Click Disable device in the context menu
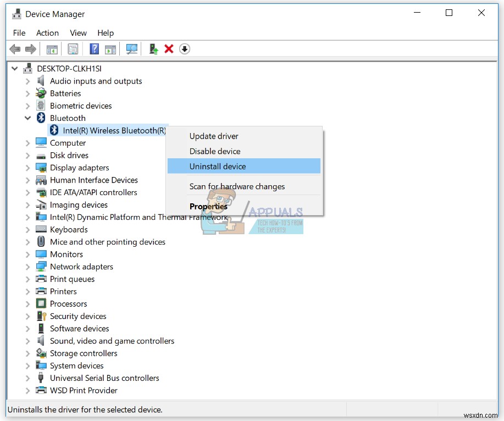The height and width of the screenshot is (421, 504). pos(215,151)
